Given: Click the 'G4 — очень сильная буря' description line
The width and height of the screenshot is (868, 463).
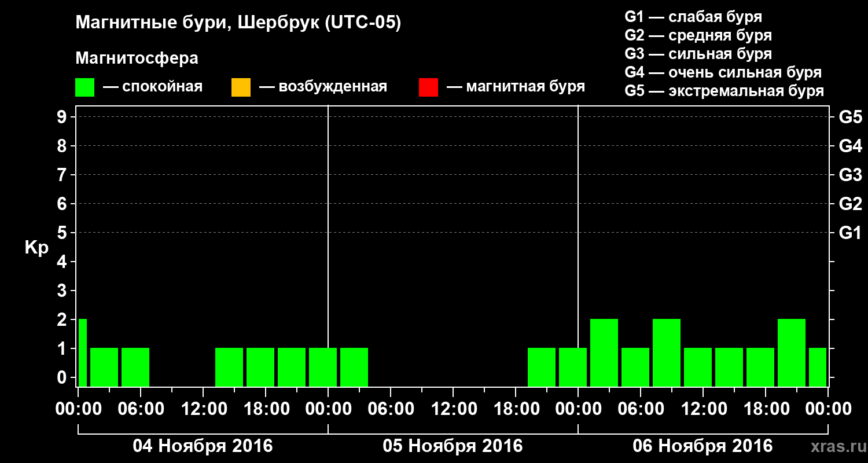Looking at the screenshot, I should tap(723, 72).
